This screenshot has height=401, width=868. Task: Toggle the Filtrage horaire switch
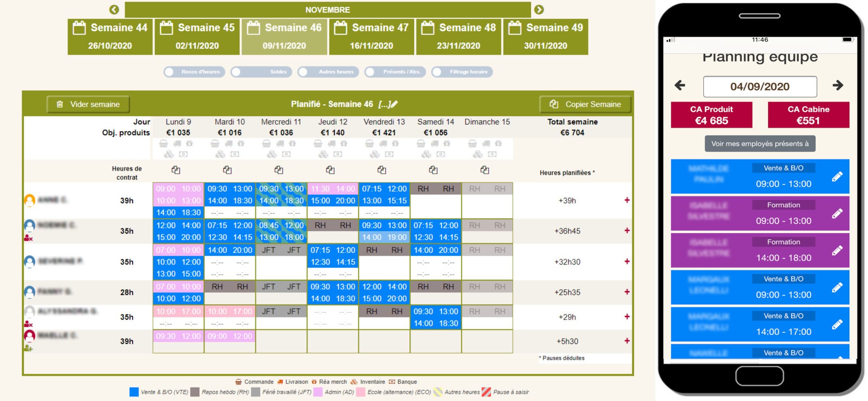coord(462,72)
